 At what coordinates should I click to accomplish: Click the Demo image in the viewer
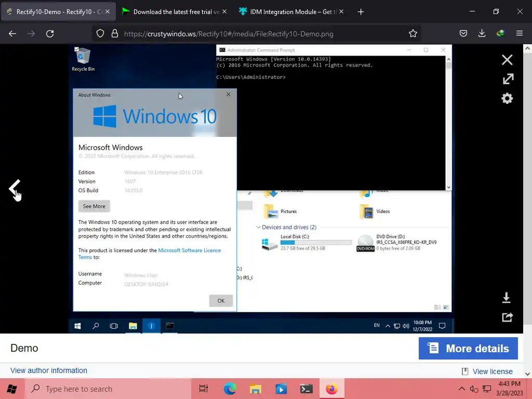pyautogui.click(x=261, y=189)
